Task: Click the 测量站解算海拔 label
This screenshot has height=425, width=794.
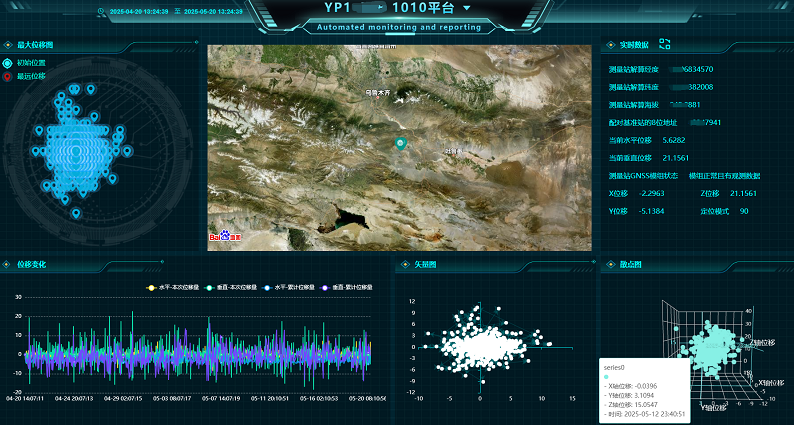Action: (633, 105)
